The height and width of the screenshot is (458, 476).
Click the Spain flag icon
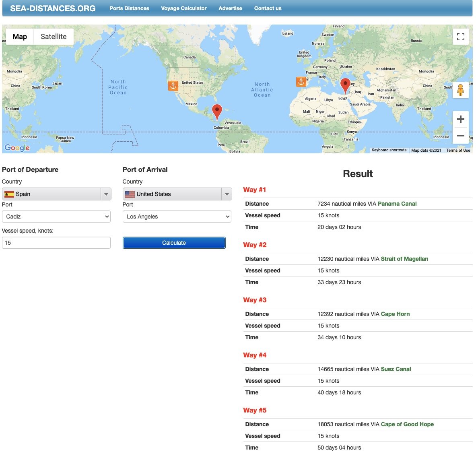(9, 194)
